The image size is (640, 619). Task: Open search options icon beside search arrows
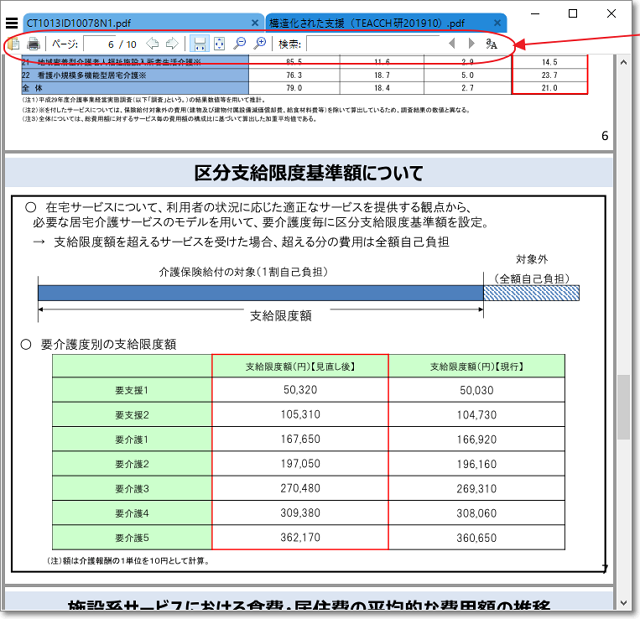(491, 44)
